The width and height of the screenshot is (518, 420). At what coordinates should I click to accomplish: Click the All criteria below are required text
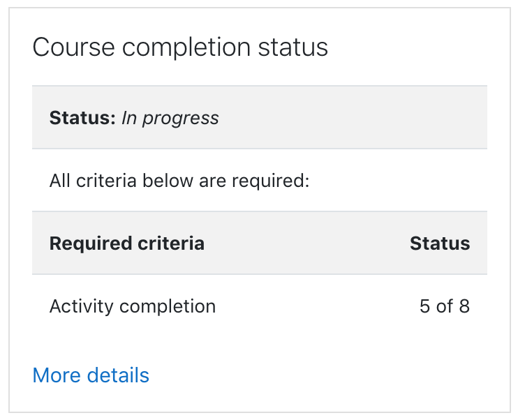tap(179, 181)
